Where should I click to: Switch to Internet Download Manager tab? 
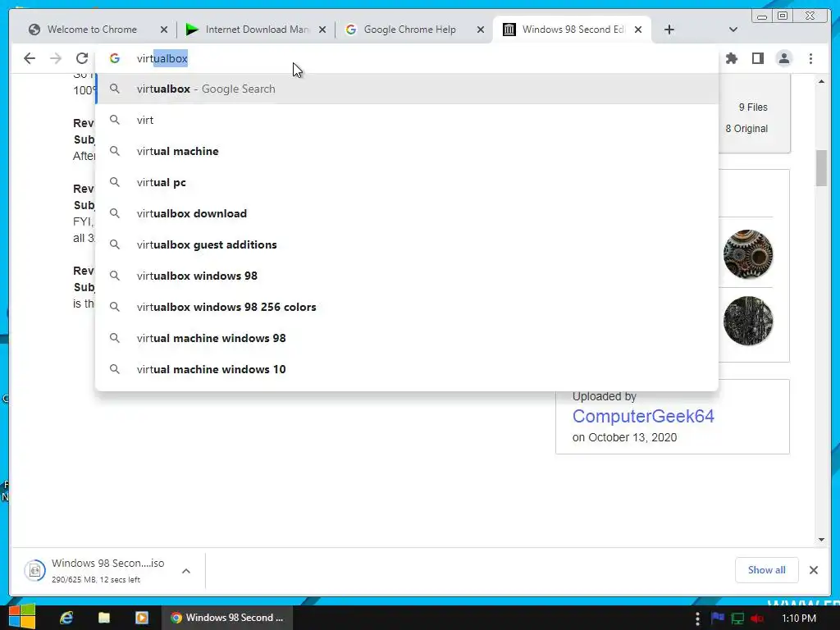click(256, 30)
